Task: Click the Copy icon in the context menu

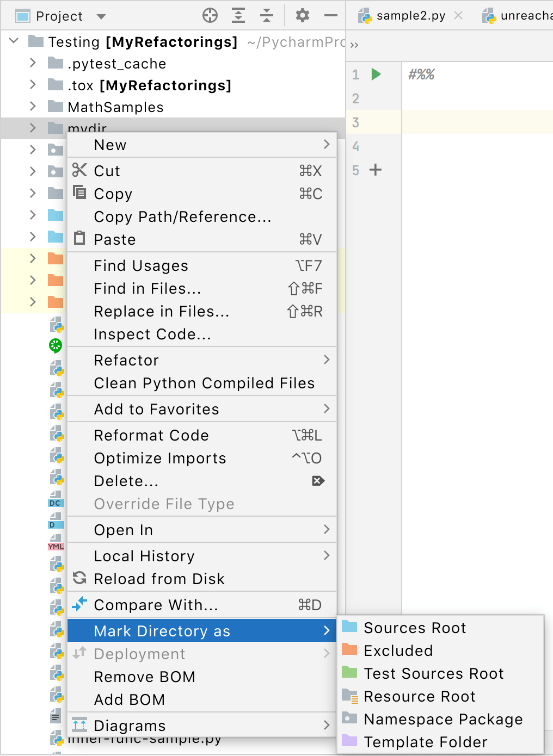Action: click(79, 193)
